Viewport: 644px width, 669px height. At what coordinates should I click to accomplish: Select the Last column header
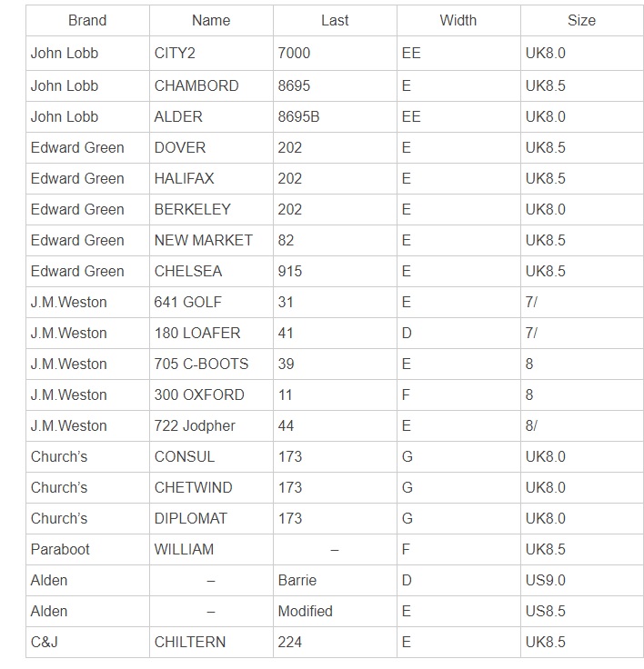point(335,20)
